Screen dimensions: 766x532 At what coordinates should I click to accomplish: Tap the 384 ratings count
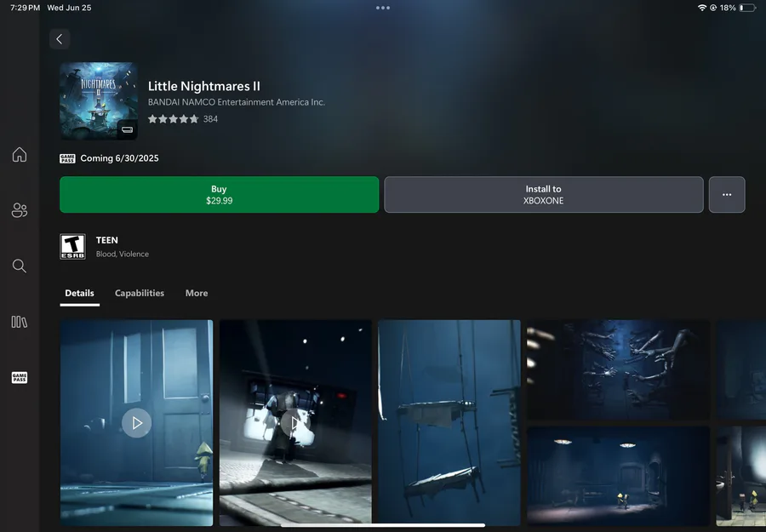(x=210, y=118)
